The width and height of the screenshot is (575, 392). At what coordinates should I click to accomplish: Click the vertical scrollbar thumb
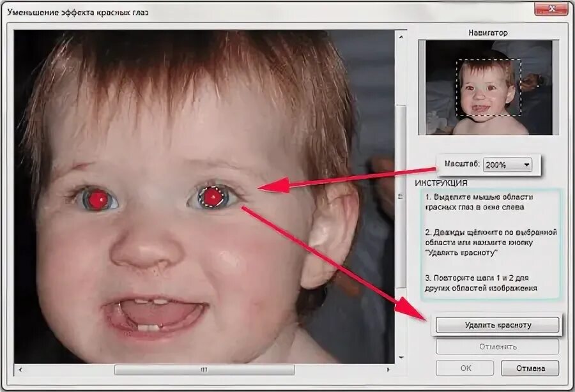point(401,197)
